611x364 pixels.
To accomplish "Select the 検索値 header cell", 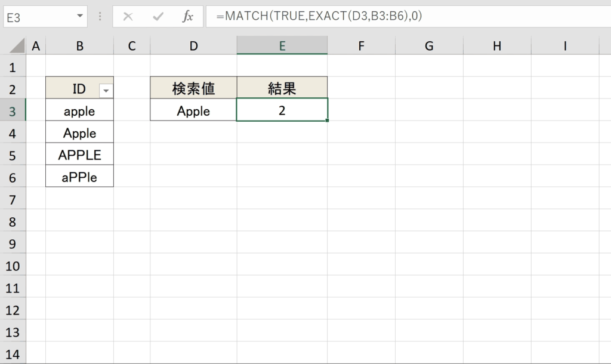I will 193,88.
